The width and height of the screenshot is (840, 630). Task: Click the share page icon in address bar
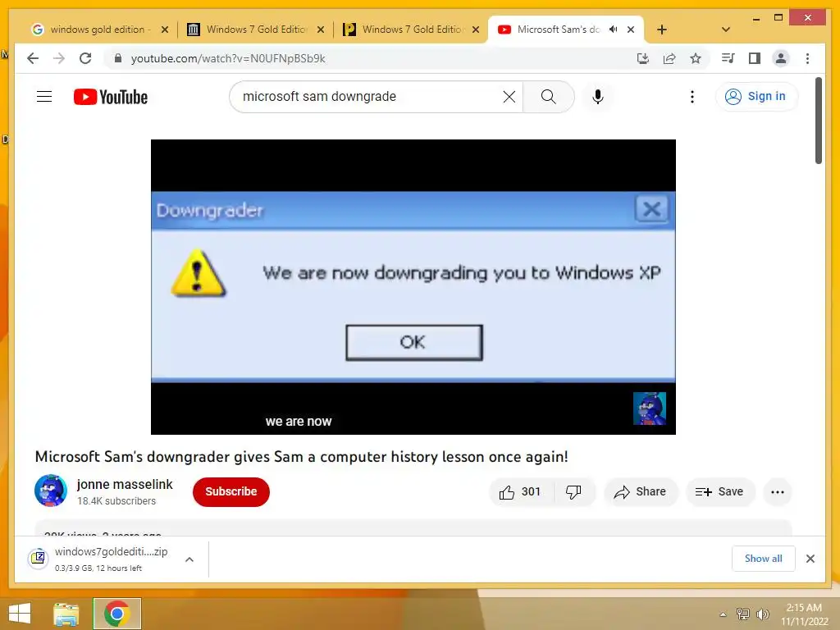click(669, 58)
